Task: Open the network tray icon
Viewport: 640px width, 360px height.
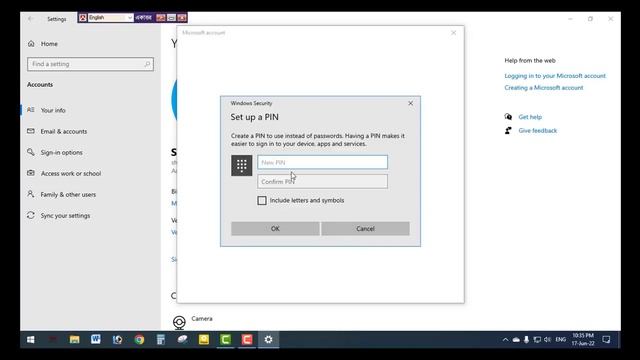Action: tap(537, 340)
